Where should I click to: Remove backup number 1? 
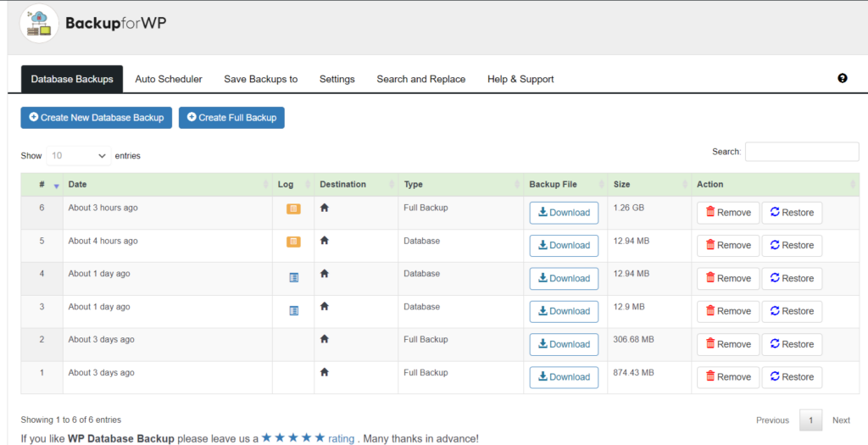[x=728, y=377]
